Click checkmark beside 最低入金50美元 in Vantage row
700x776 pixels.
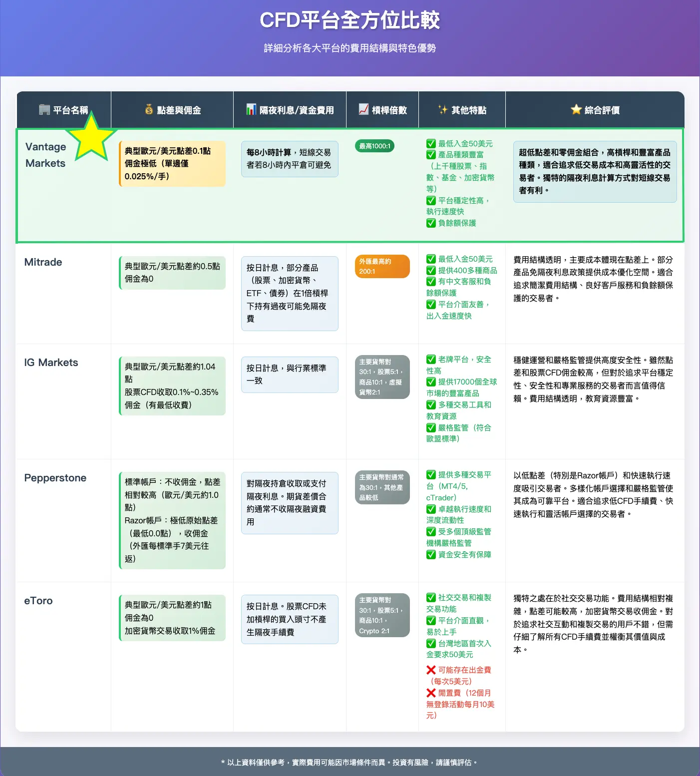[x=431, y=144]
